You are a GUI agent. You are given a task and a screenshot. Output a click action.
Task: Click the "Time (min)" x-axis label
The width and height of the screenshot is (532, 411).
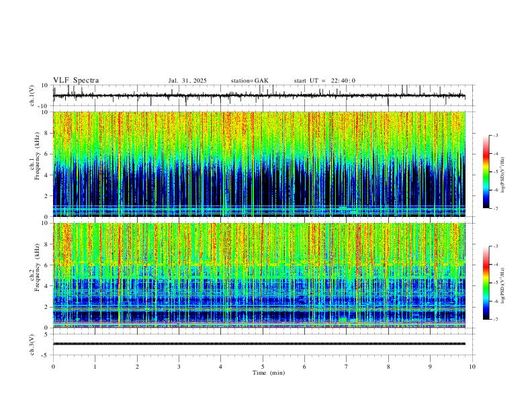[269, 373]
